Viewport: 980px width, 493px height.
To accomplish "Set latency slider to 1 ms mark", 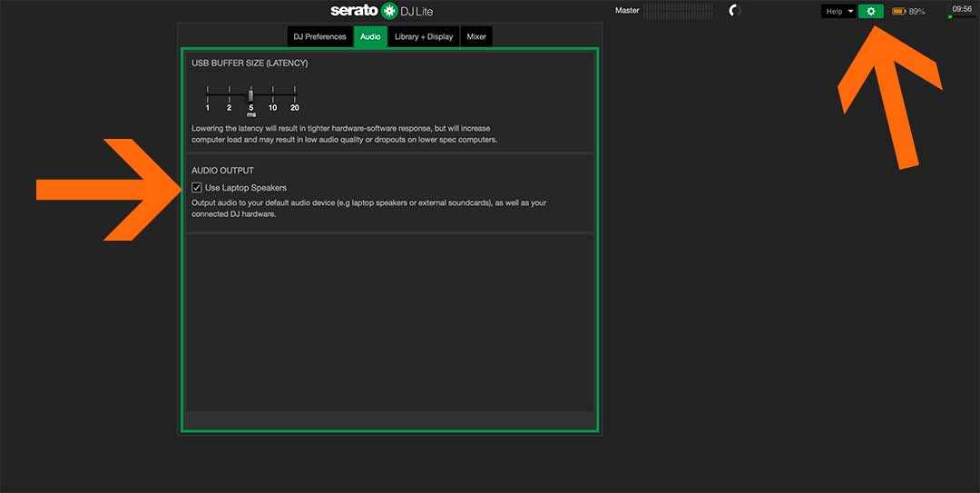I will [x=208, y=94].
